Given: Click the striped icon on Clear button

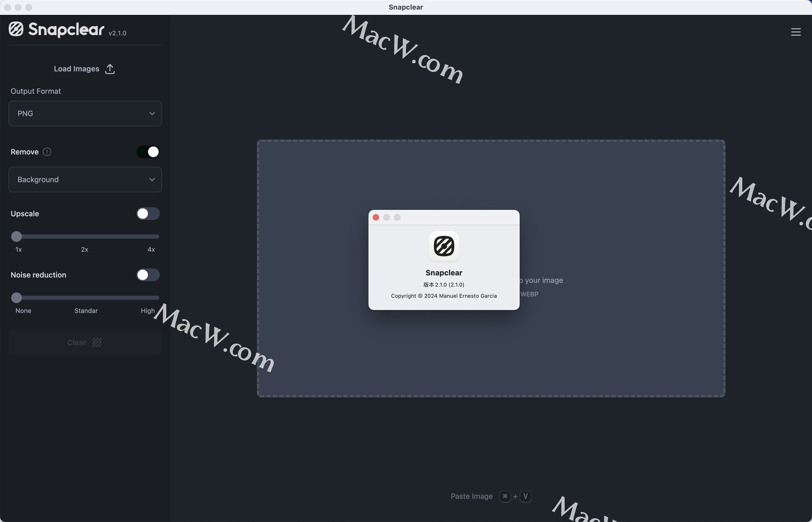Looking at the screenshot, I should (x=97, y=343).
